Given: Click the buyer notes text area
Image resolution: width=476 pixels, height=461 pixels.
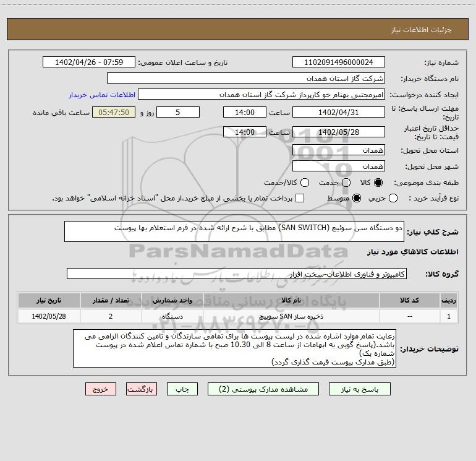Looking at the screenshot, I should pyautogui.click(x=235, y=348).
